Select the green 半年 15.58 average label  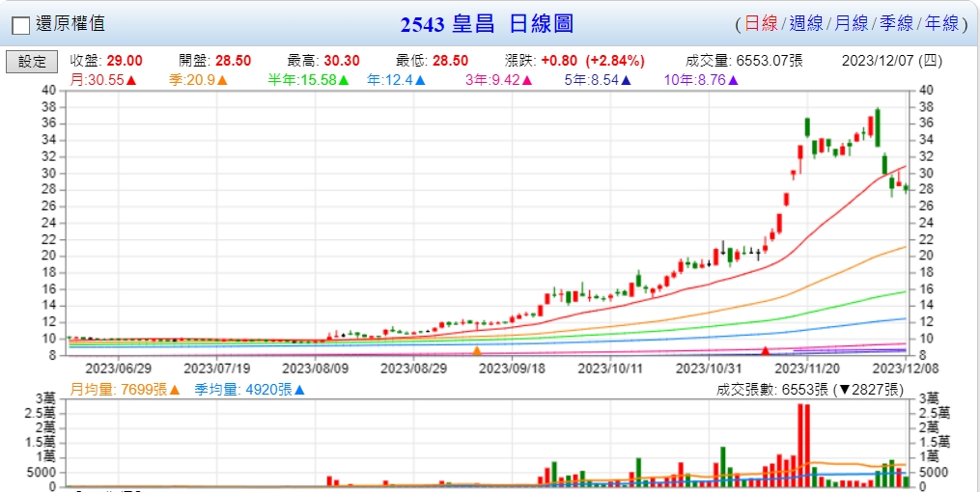[x=308, y=80]
